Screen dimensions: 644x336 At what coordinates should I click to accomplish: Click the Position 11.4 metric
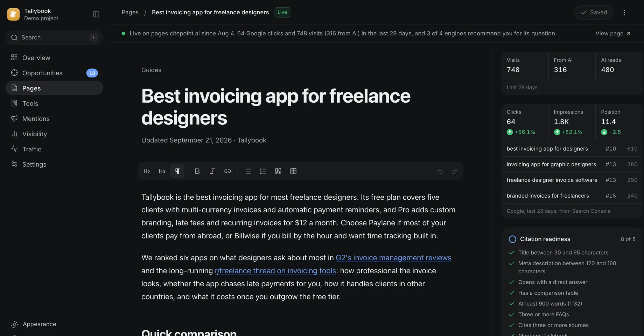click(619, 122)
